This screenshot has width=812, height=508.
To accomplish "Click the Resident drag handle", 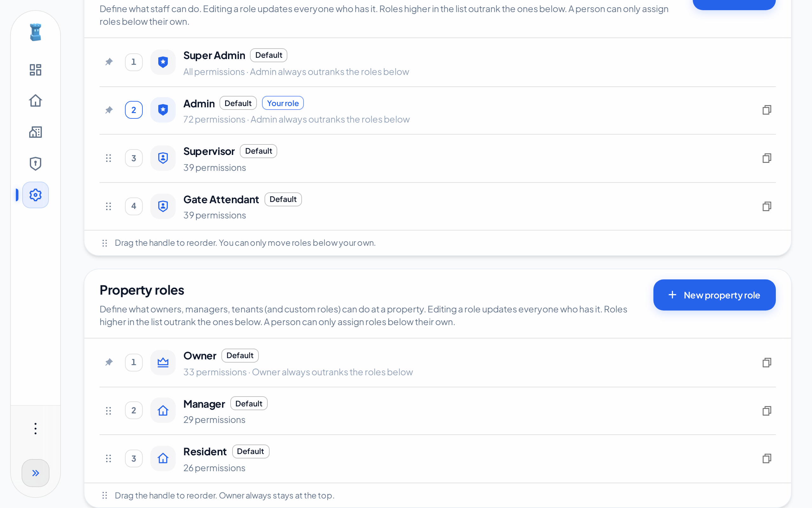I will pyautogui.click(x=108, y=458).
